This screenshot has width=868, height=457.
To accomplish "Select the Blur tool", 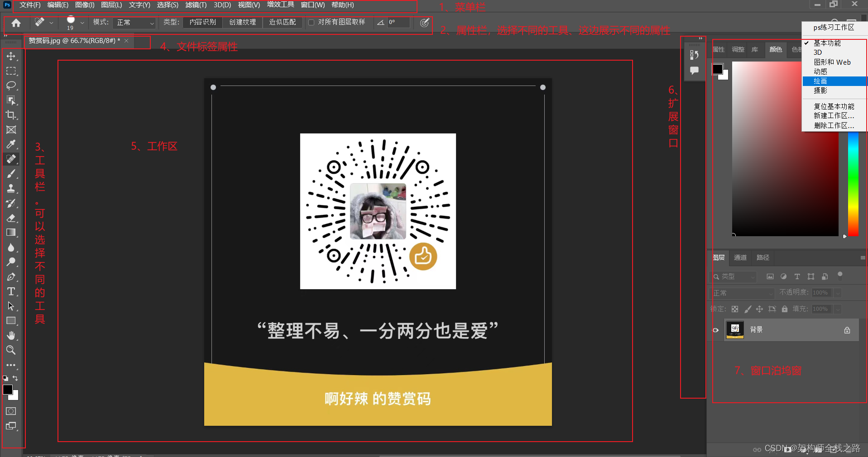I will coord(11,248).
